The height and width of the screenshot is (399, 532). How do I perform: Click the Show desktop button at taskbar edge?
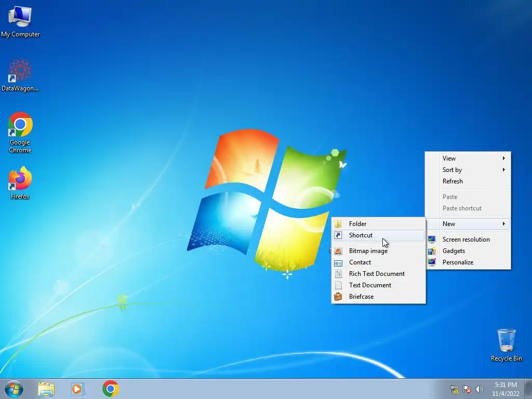point(528,389)
